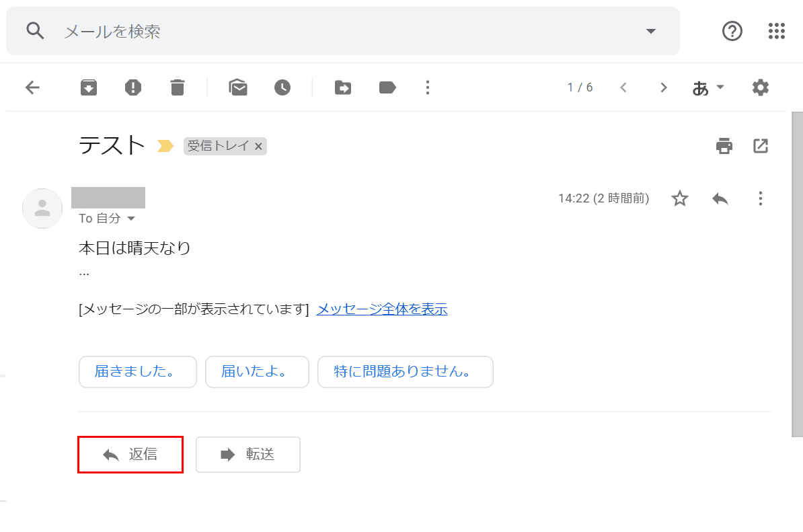Open search options dropdown arrow

[x=651, y=31]
